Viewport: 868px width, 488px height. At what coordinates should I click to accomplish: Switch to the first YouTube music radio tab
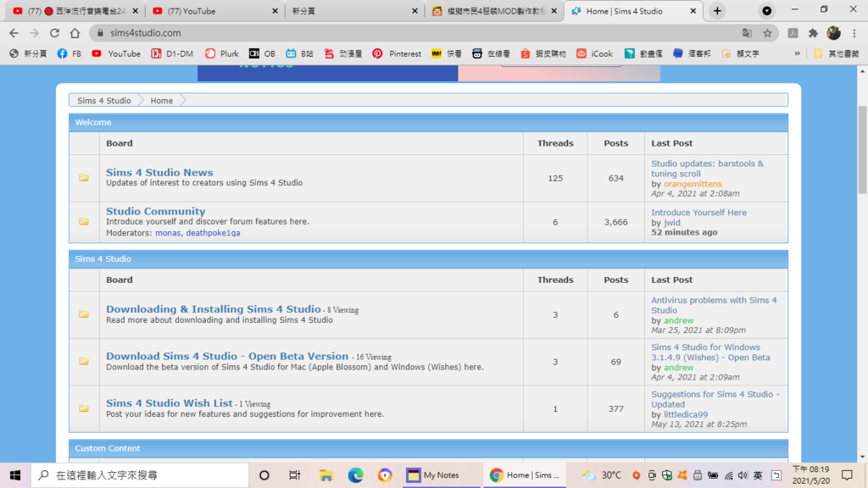(x=75, y=11)
